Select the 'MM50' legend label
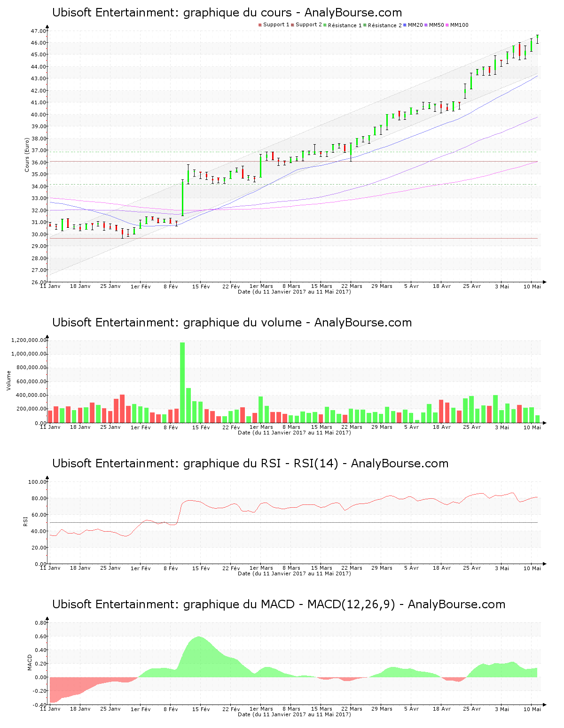This screenshot has height=728, width=564. pos(437,25)
